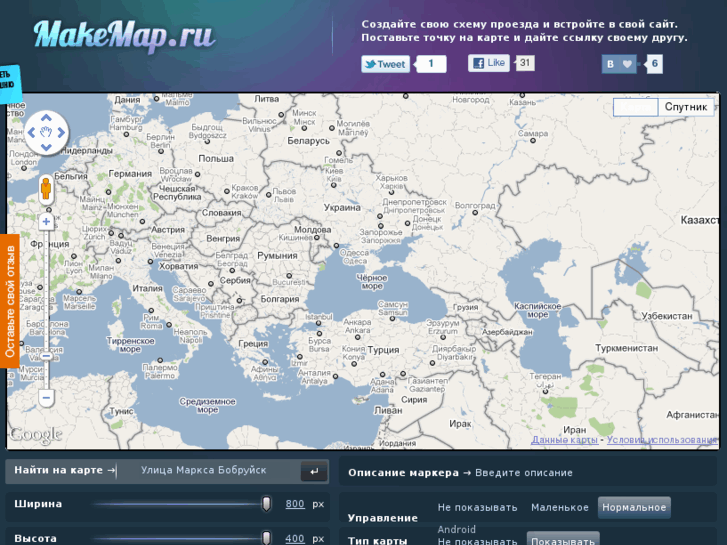Click the Tweet button
Image resolution: width=727 pixels, height=545 pixels.
click(386, 64)
